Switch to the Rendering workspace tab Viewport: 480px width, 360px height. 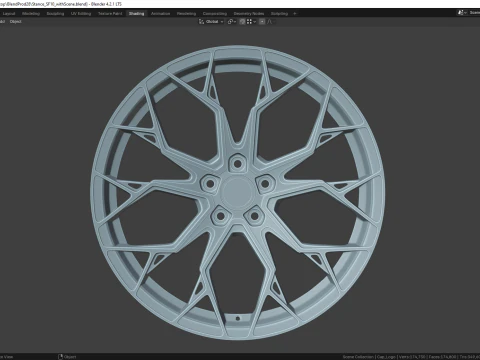186,14
